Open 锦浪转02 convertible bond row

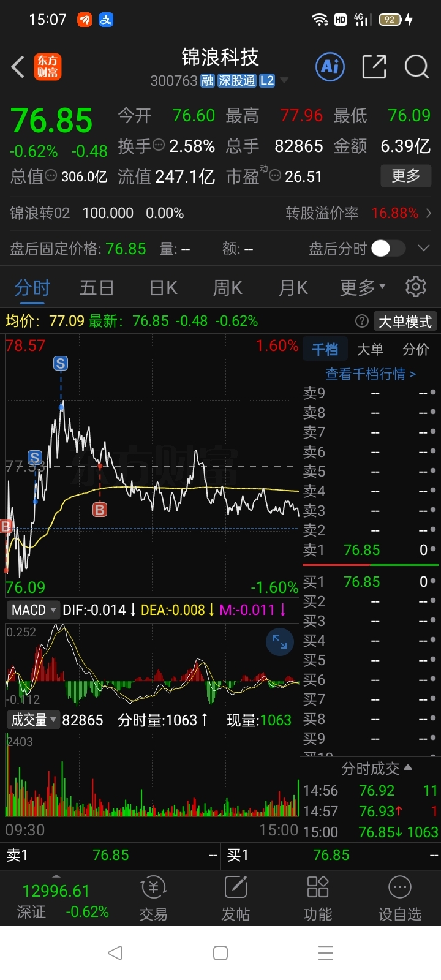[221, 213]
